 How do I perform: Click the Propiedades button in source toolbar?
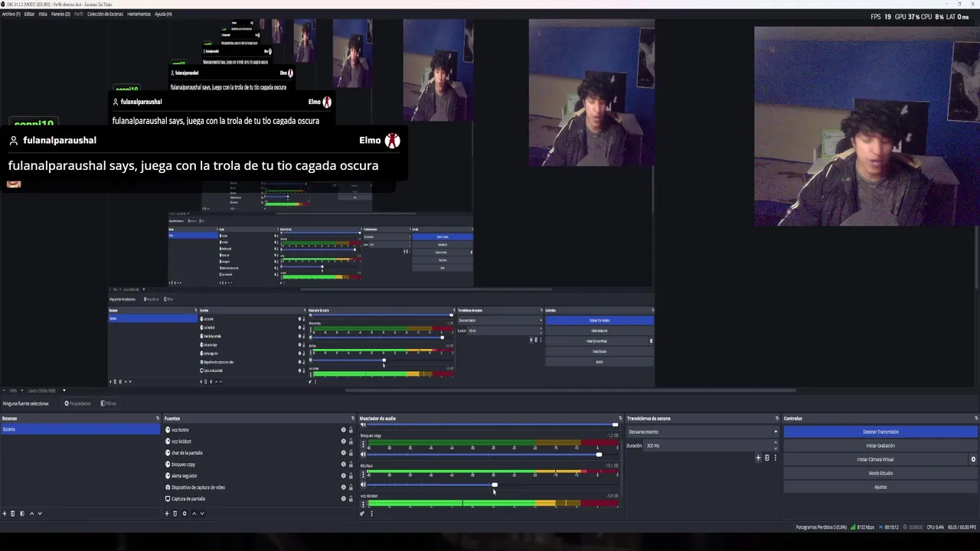click(x=77, y=403)
